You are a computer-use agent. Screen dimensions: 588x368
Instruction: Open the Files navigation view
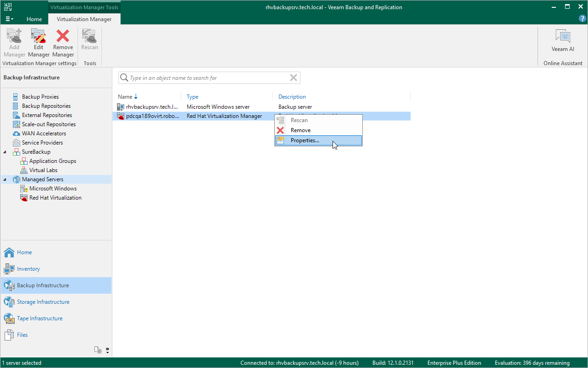pyautogui.click(x=55, y=335)
